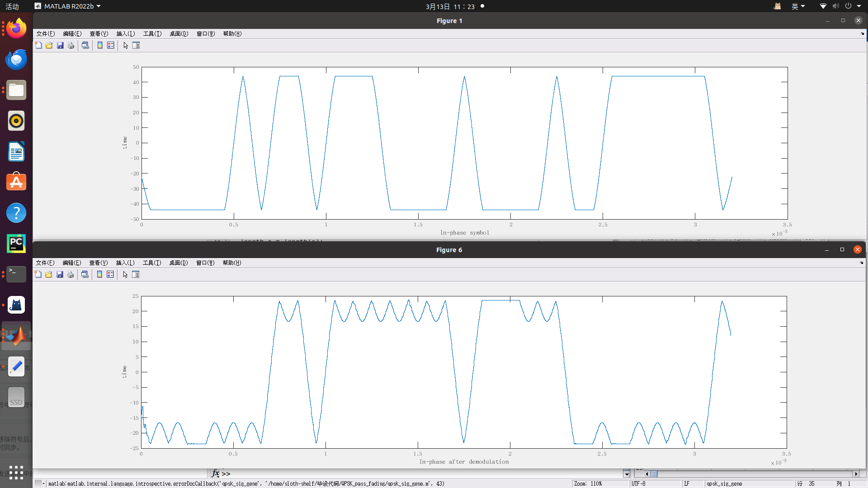The width and height of the screenshot is (868, 488).
Task: Click Print Figure icon in Figure 6 toolbar
Action: point(71,274)
